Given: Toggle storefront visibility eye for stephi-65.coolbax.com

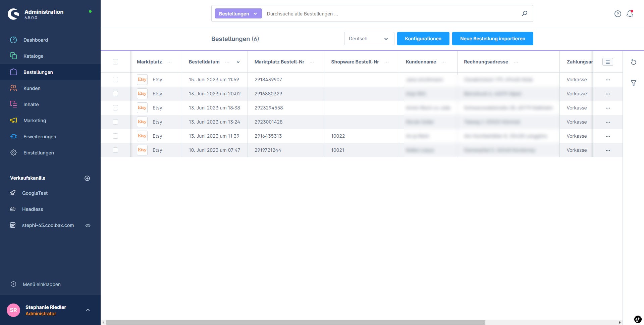Looking at the screenshot, I should (x=88, y=226).
